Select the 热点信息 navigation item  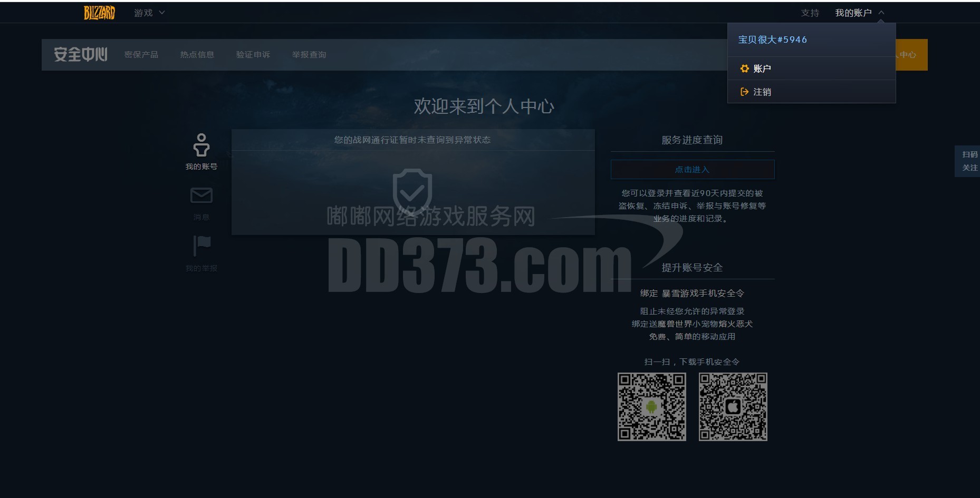click(197, 54)
